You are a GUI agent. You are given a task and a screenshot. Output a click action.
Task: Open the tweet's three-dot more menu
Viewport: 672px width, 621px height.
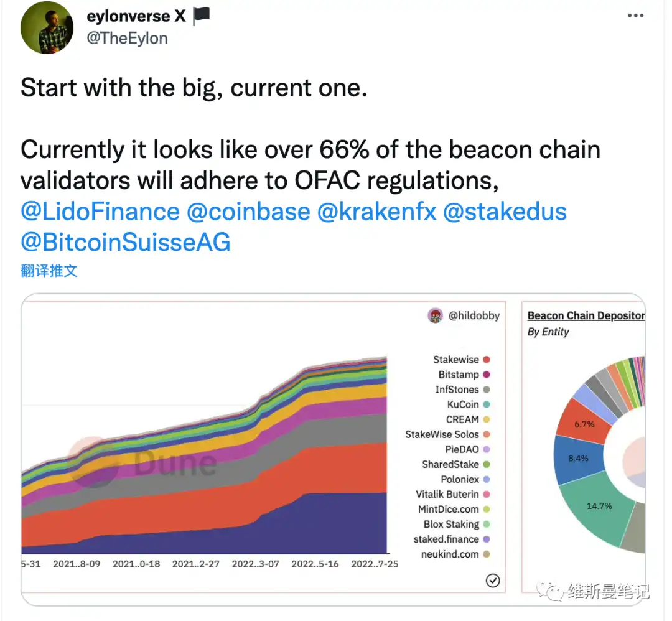coord(635,16)
